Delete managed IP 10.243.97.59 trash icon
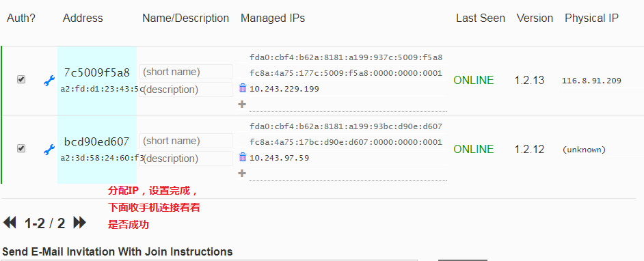 click(243, 157)
